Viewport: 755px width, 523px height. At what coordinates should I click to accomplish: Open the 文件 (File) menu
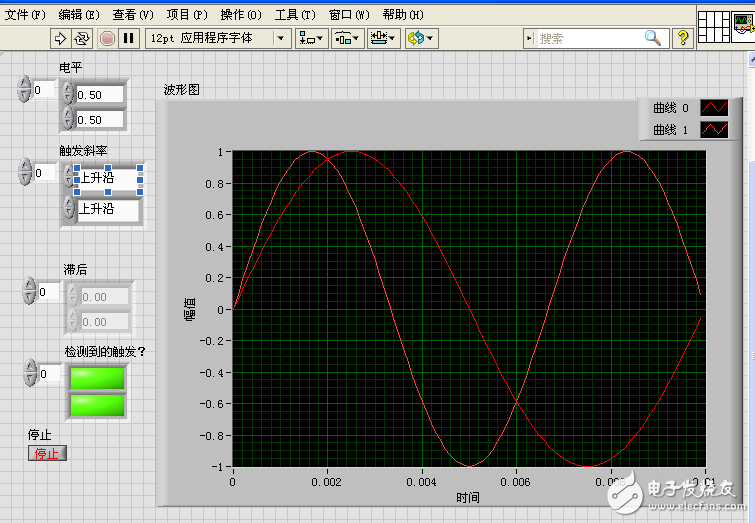(25, 15)
